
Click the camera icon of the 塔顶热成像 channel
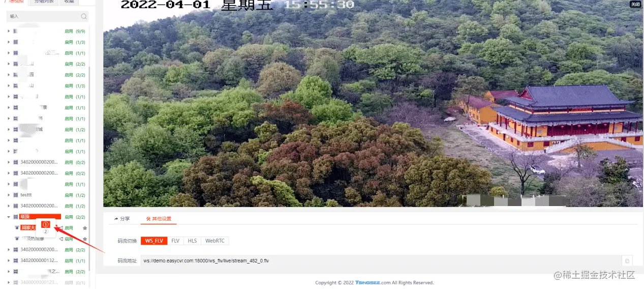(17, 239)
